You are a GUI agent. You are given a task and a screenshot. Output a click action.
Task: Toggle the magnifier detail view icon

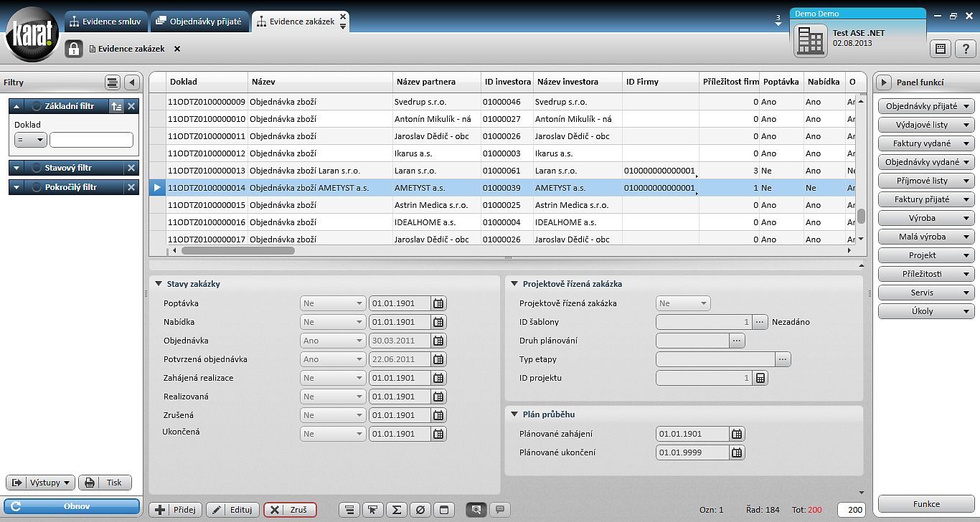point(476,510)
